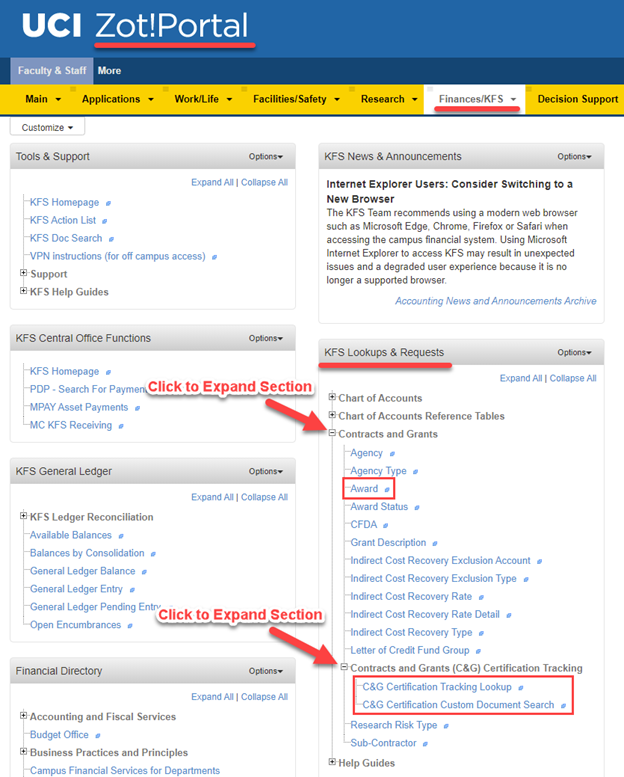Open Options menu in KFS Central Office Functions

pos(266,338)
